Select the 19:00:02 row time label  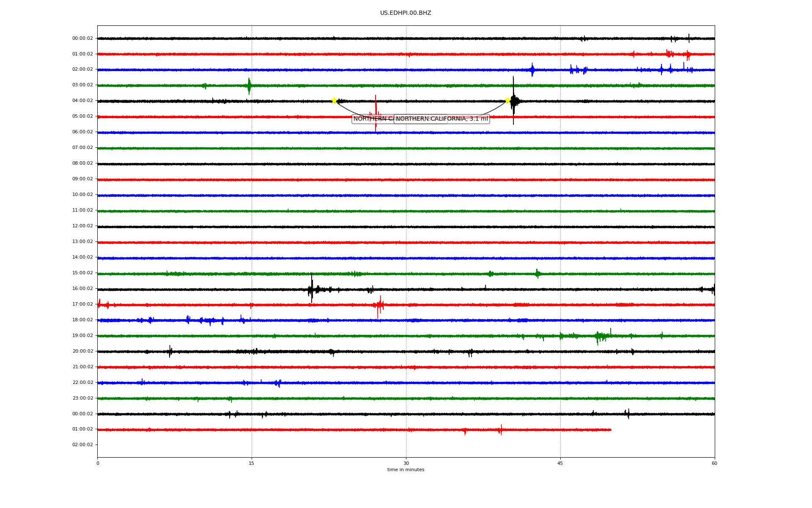[x=82, y=336]
